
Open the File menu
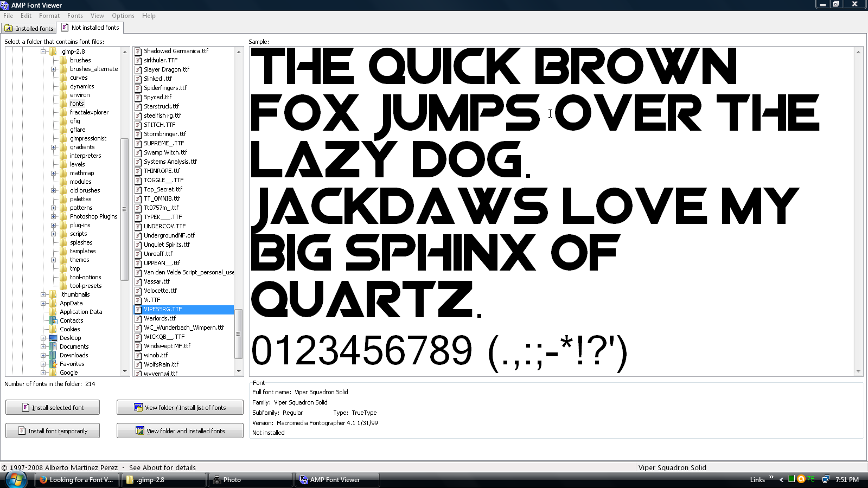(x=8, y=16)
